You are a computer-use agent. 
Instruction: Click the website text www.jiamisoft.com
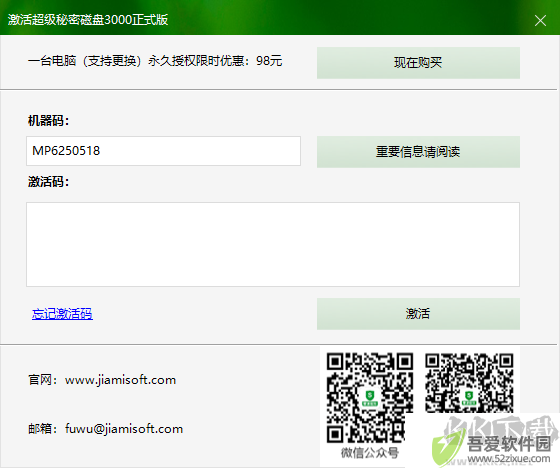120,380
